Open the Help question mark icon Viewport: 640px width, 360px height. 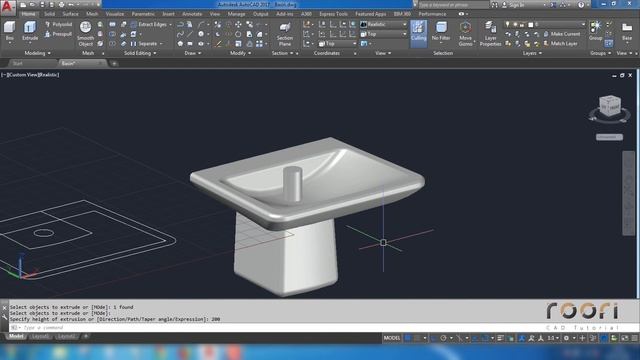[581, 5]
